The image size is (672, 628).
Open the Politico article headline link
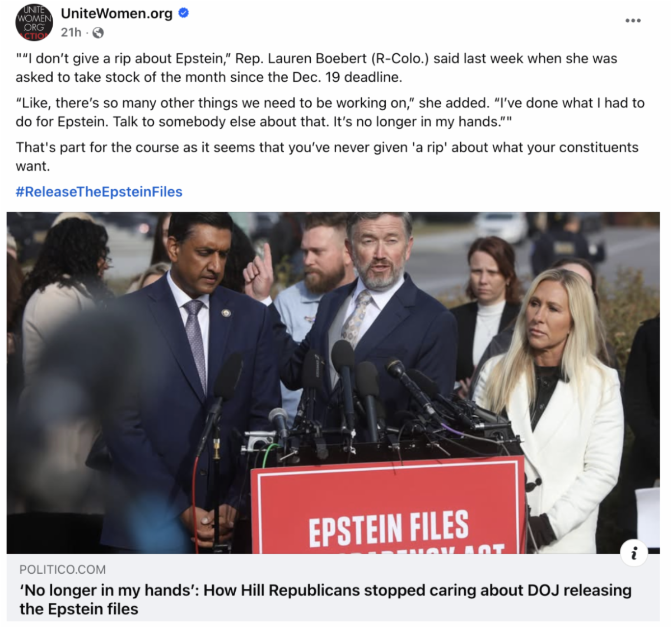(325, 599)
